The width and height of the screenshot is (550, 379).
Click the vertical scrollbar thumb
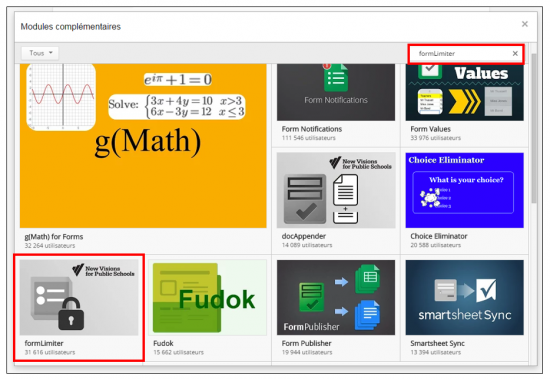(534, 128)
